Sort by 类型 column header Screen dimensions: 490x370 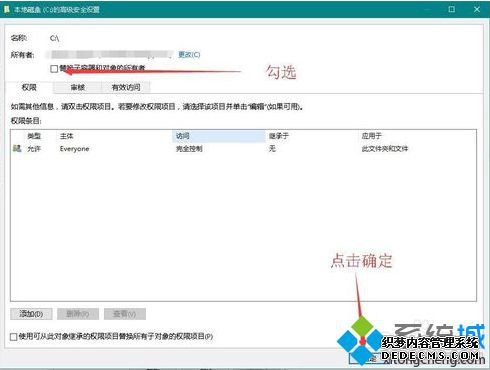point(34,136)
